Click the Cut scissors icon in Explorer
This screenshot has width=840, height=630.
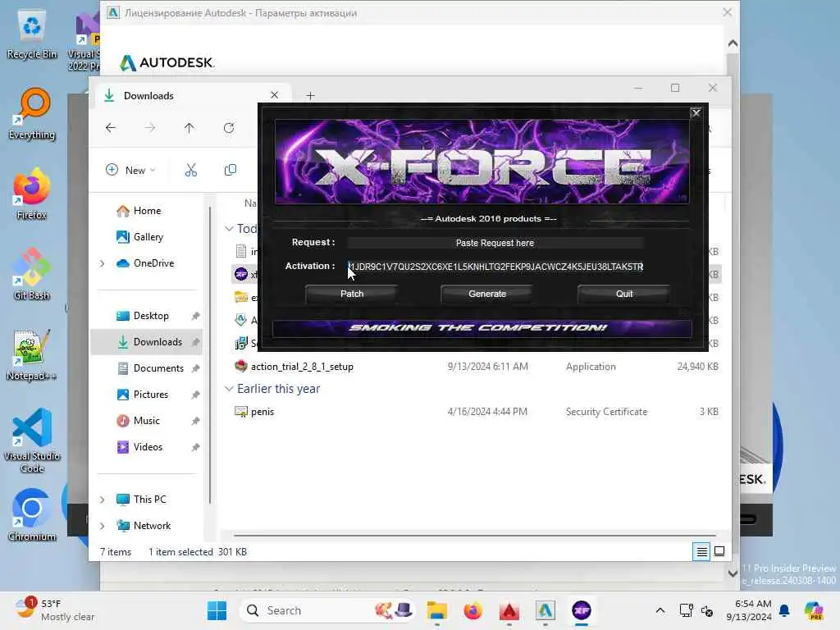190,171
